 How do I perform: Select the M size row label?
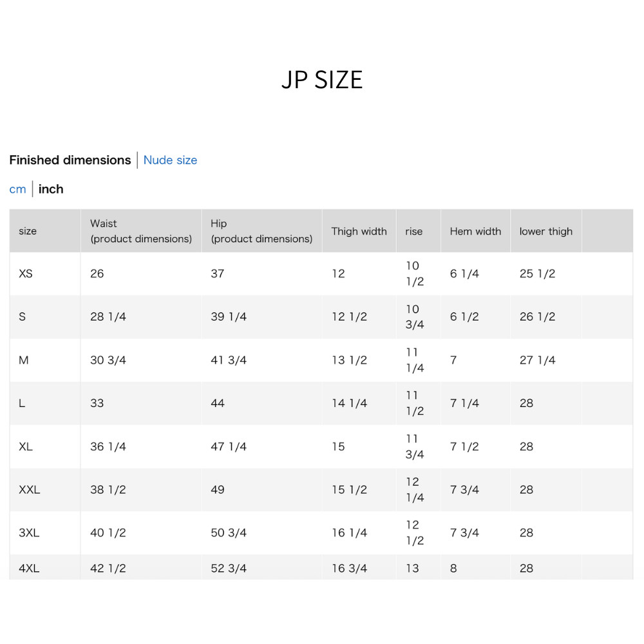[24, 361]
